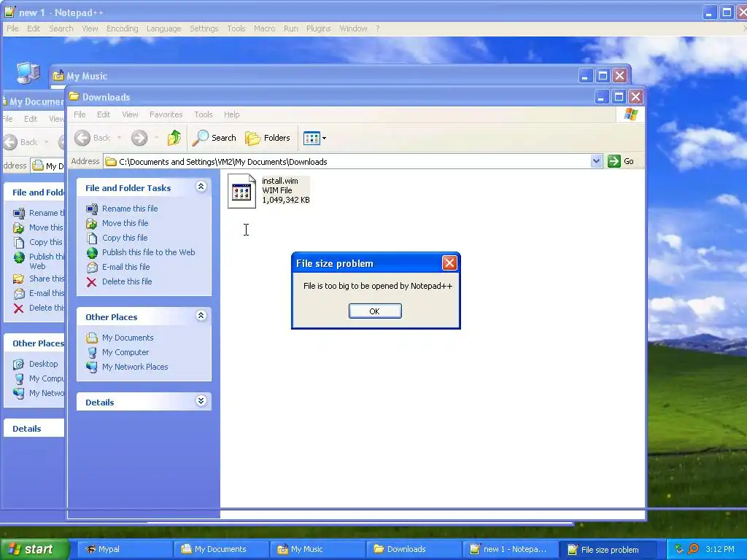Click the network tray icon in taskbar
Image resolution: width=747 pixels, height=560 pixels.
679,549
